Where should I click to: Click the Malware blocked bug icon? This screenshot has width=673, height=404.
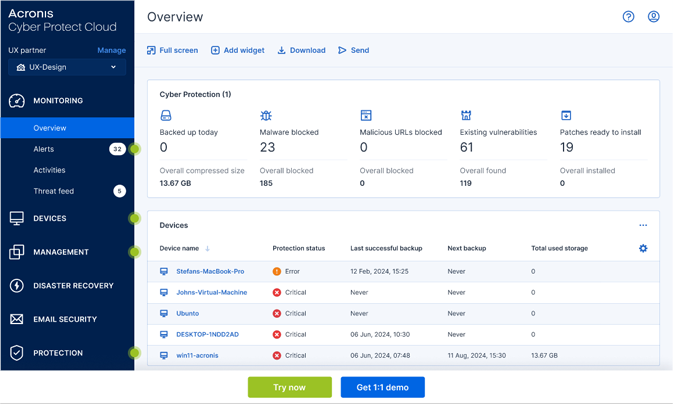pos(266,116)
